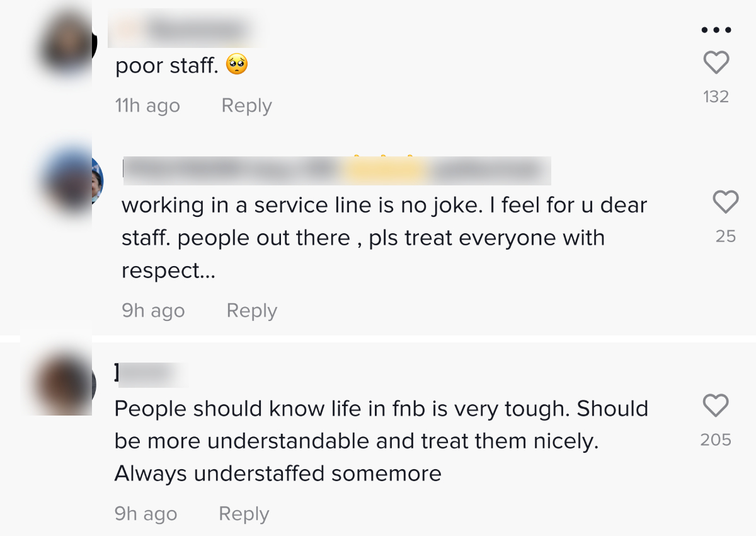Tap the heart on the service line comment

click(x=725, y=202)
